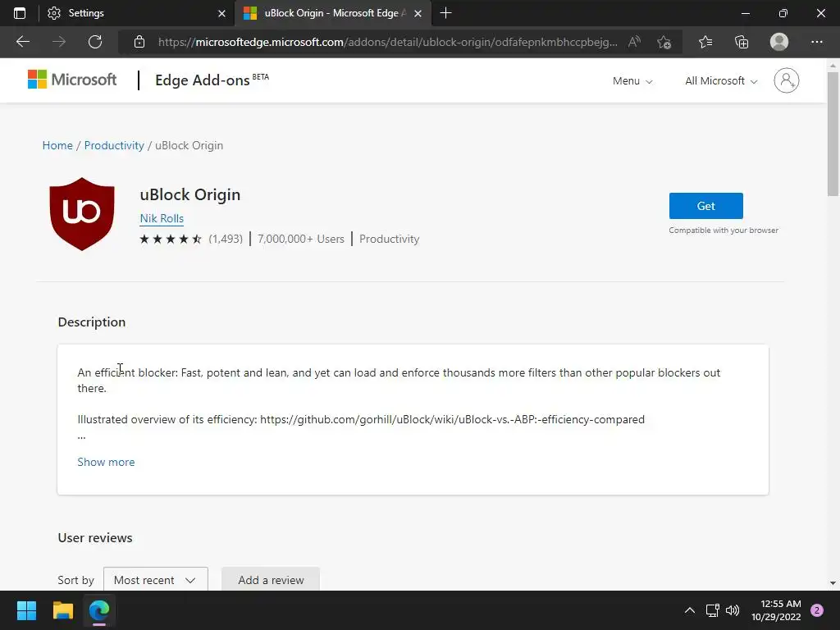This screenshot has height=630, width=840.
Task: Click the Productivity category label
Action: coord(390,239)
